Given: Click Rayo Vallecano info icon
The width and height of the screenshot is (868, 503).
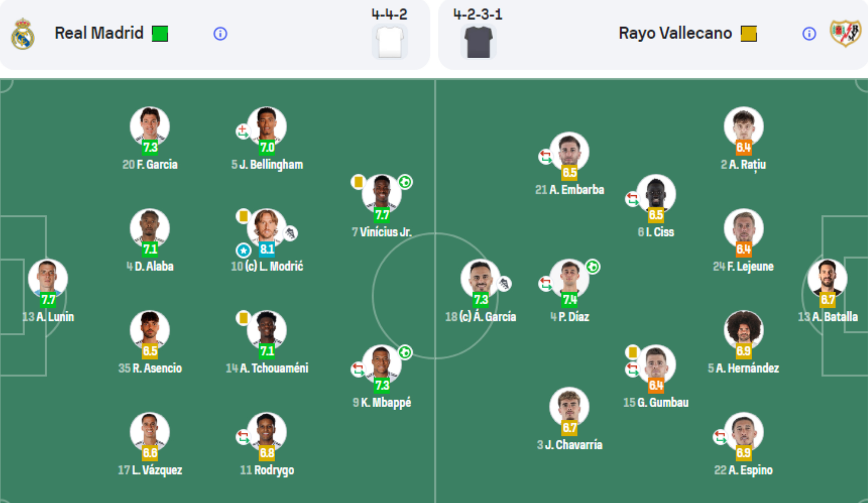Looking at the screenshot, I should click(809, 33).
